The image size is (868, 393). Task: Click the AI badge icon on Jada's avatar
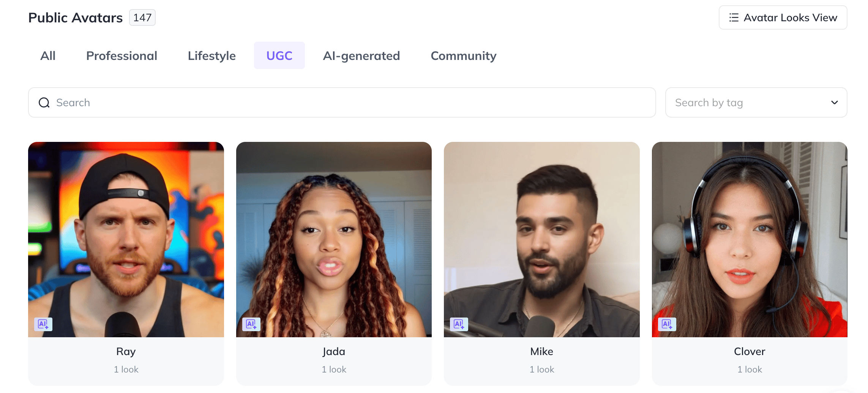tap(251, 324)
